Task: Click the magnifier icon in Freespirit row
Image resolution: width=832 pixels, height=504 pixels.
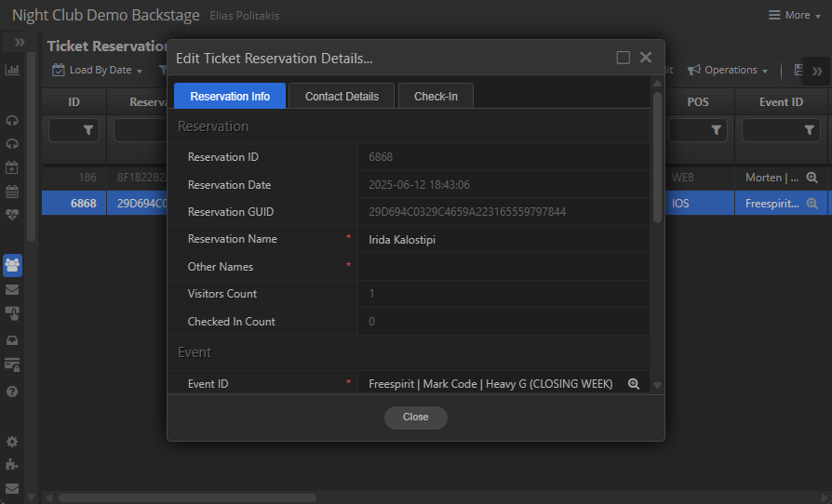Action: click(x=812, y=204)
